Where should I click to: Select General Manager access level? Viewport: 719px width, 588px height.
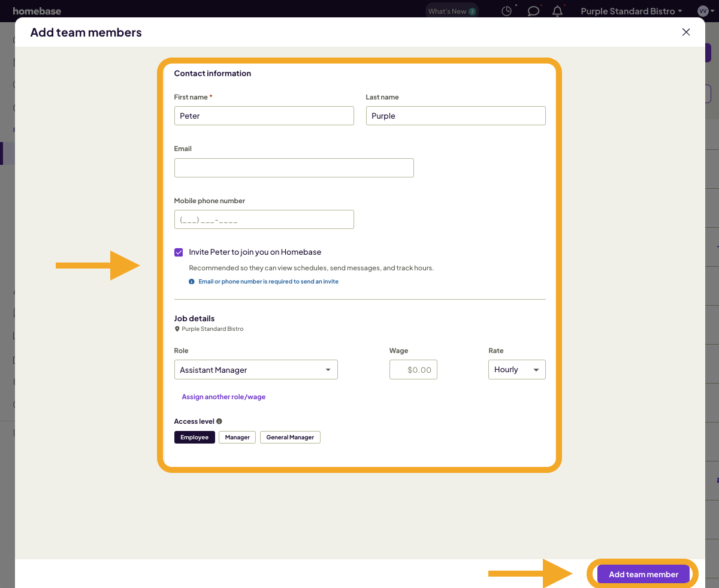tap(290, 437)
